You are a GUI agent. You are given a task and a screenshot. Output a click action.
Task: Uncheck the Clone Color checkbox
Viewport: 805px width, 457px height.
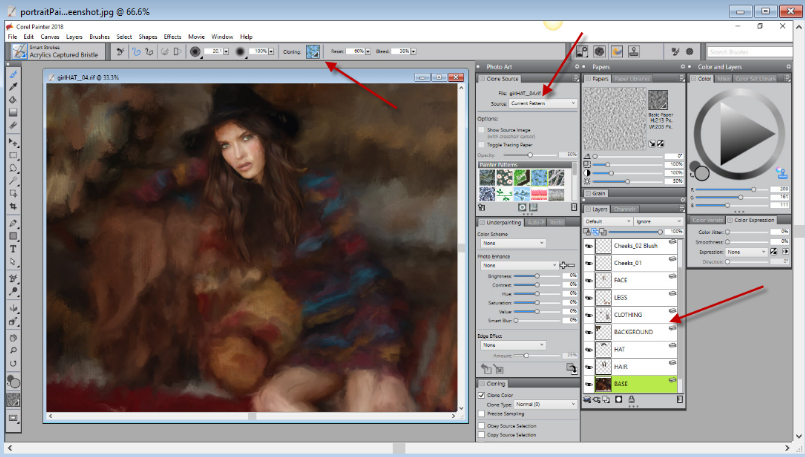[x=482, y=395]
